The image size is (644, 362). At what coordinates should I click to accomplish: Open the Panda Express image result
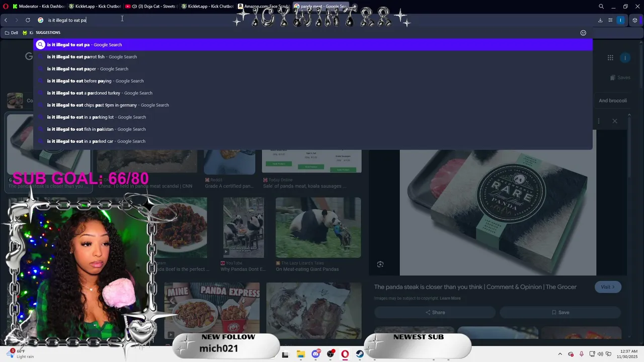pos(212,311)
